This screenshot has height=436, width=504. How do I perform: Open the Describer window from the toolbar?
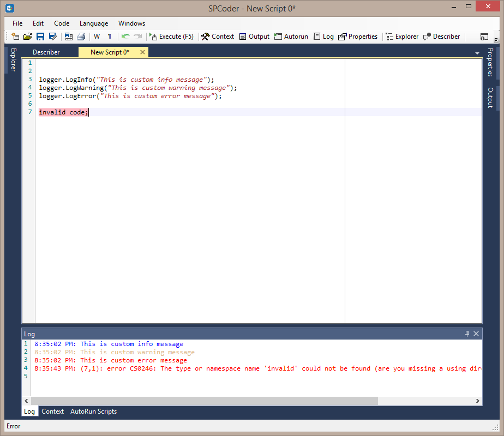[x=442, y=37]
